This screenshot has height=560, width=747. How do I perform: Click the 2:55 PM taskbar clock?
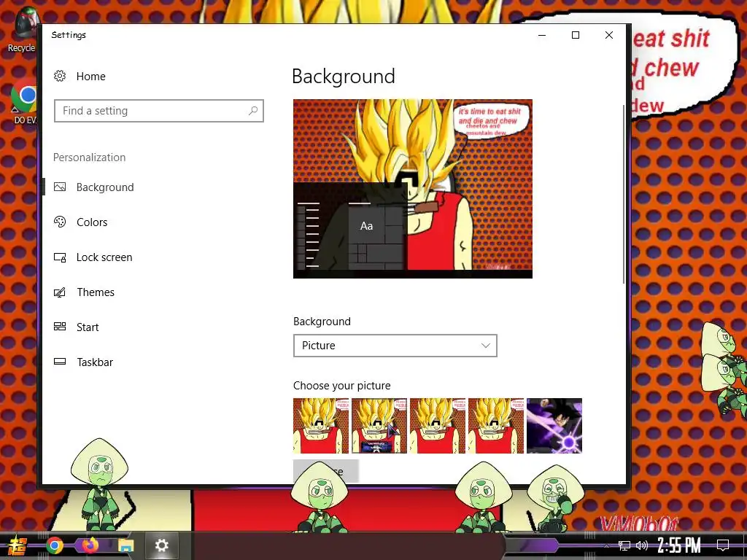[679, 545]
